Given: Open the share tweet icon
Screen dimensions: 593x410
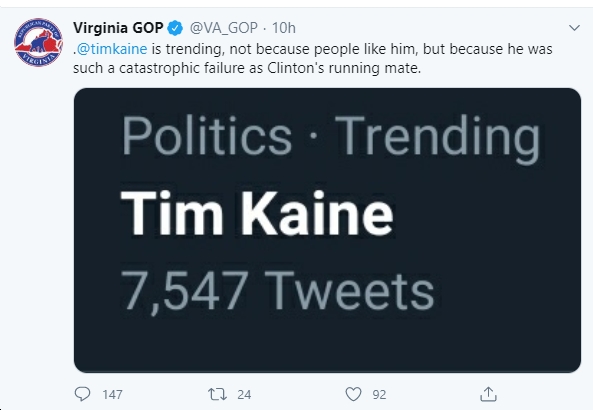Looking at the screenshot, I should (x=488, y=394).
